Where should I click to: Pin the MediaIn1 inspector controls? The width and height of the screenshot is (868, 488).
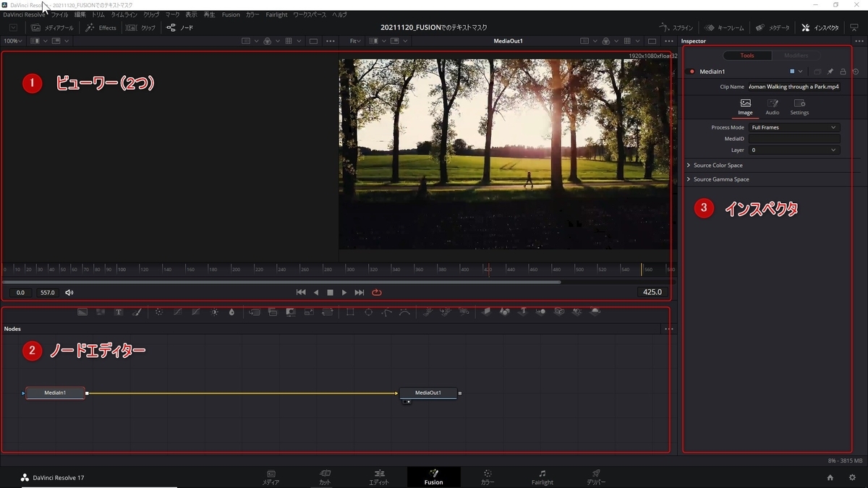830,72
